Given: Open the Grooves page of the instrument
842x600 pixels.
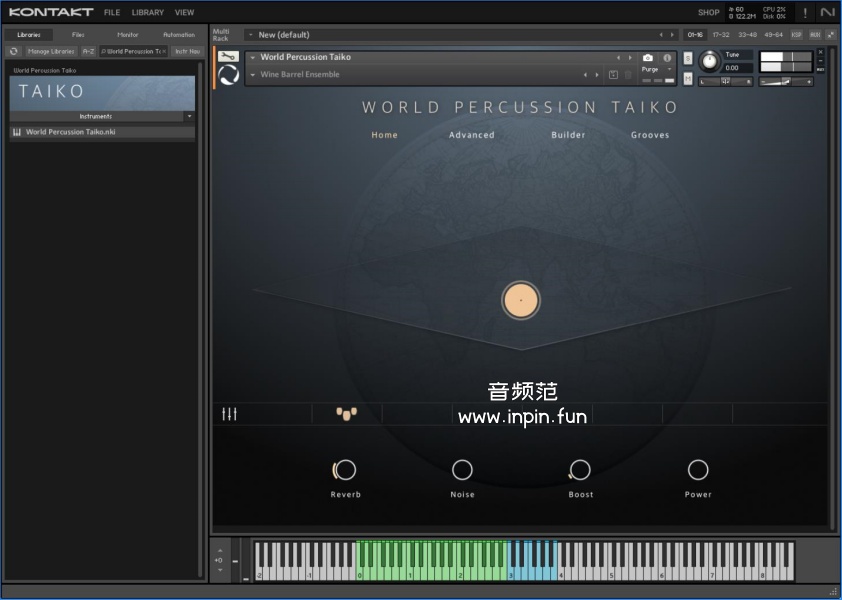Looking at the screenshot, I should pyautogui.click(x=650, y=135).
